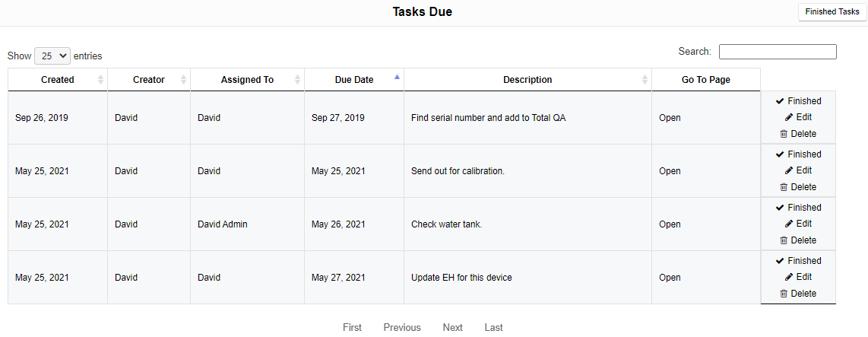This screenshot has height=337, width=868.
Task: Sort the table by Due Date
Action: pos(354,80)
